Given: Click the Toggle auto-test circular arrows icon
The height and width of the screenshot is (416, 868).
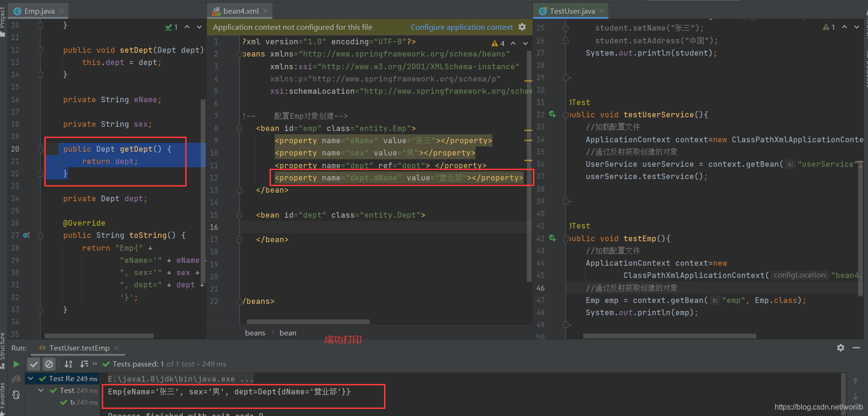Looking at the screenshot, I should 16,395.
